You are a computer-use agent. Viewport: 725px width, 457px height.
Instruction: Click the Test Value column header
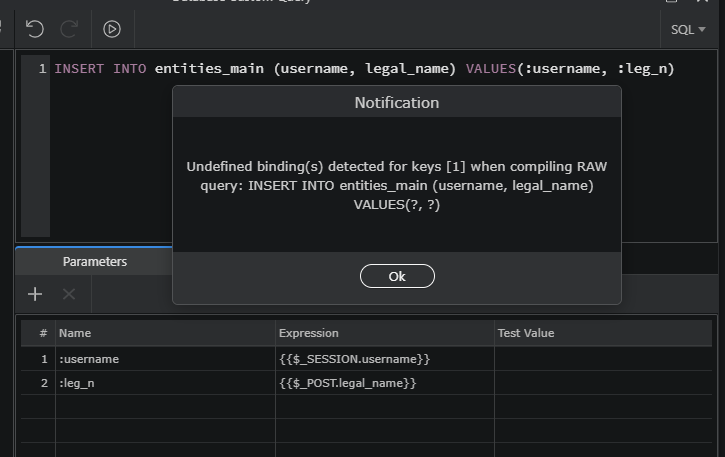[603, 333]
